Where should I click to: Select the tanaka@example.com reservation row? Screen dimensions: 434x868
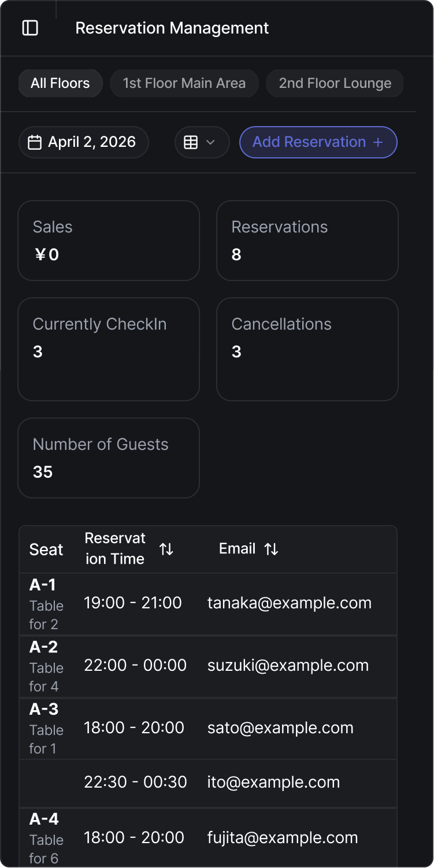[x=289, y=603]
